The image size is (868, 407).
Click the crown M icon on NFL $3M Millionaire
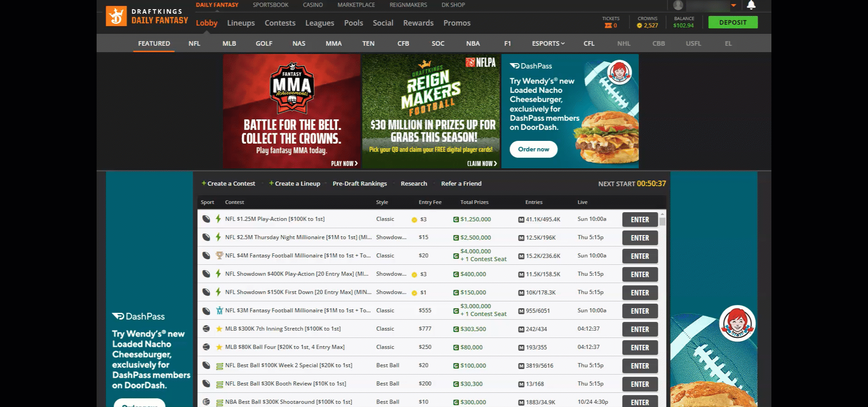[219, 311]
